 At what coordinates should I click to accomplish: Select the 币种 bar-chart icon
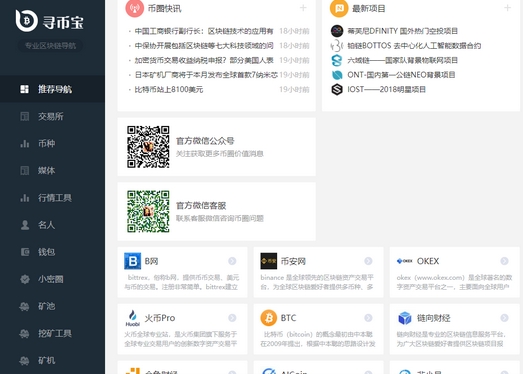tap(24, 143)
